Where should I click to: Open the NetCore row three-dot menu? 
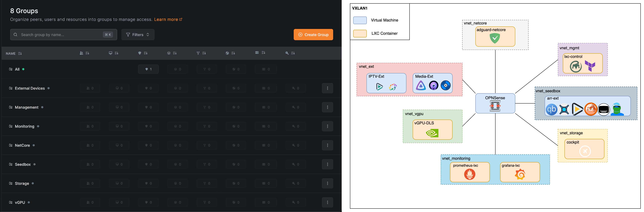point(327,145)
